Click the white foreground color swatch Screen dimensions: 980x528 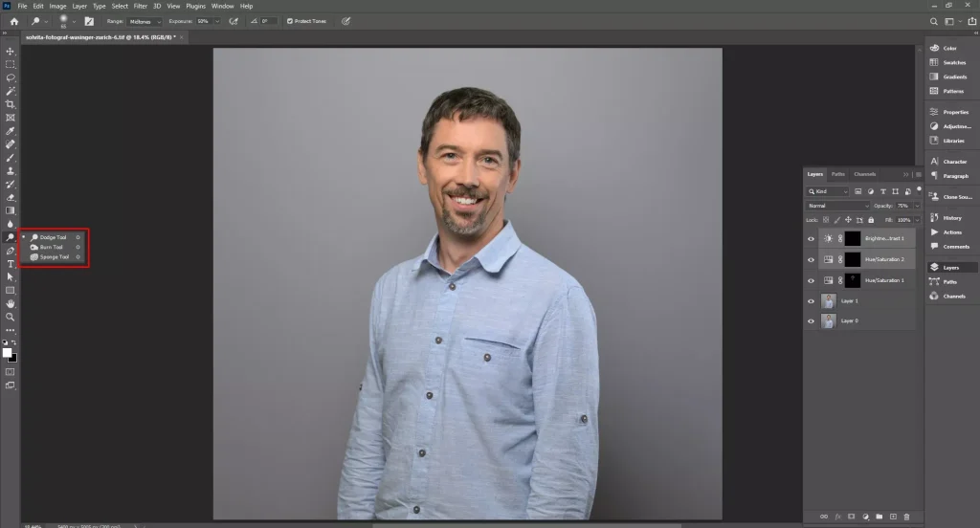[8, 352]
